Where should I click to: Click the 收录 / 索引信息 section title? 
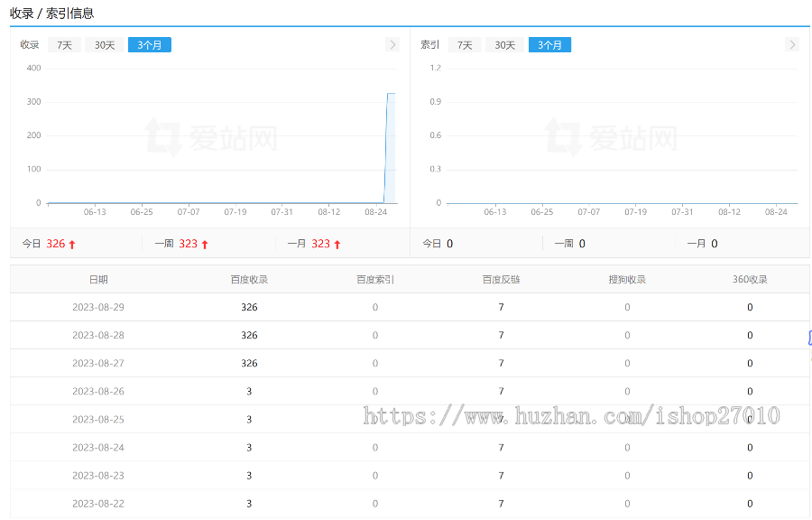51,14
